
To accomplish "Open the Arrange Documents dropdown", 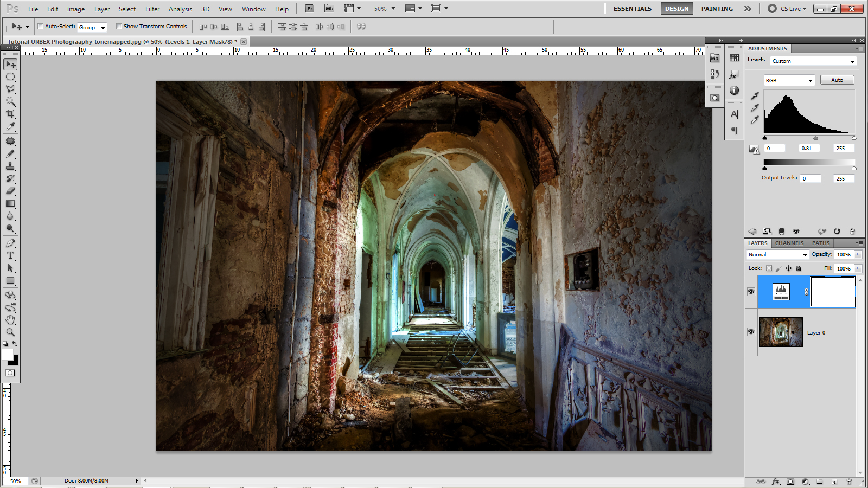I will pyautogui.click(x=413, y=9).
